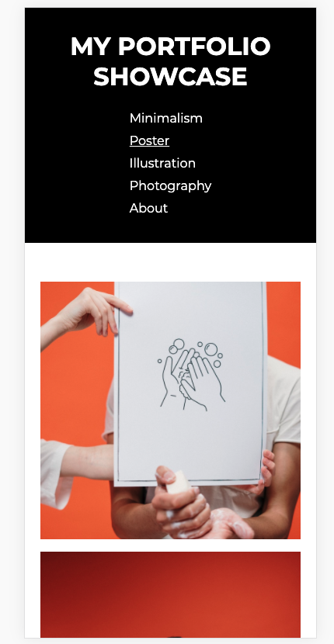
Task: Click the word PORTFOLIO in the title
Action: tap(194, 46)
